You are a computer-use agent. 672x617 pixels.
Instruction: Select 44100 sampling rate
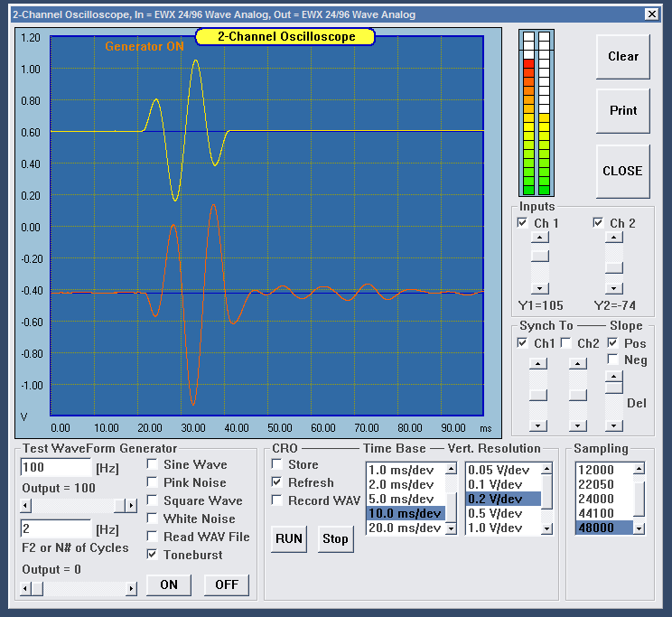pos(604,513)
